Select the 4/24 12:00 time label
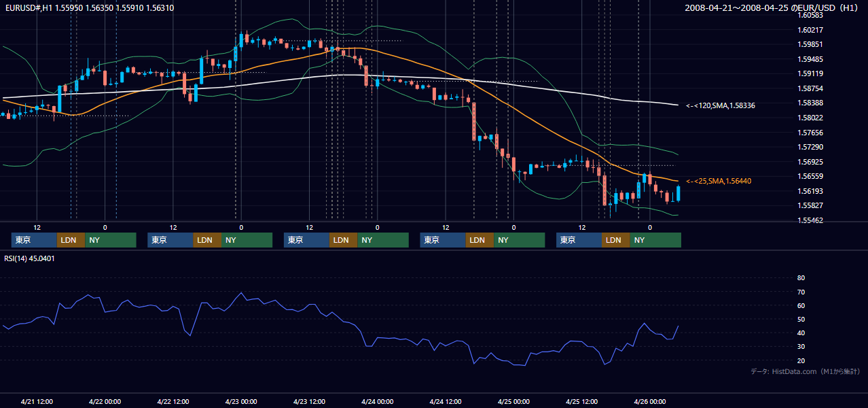 446,401
